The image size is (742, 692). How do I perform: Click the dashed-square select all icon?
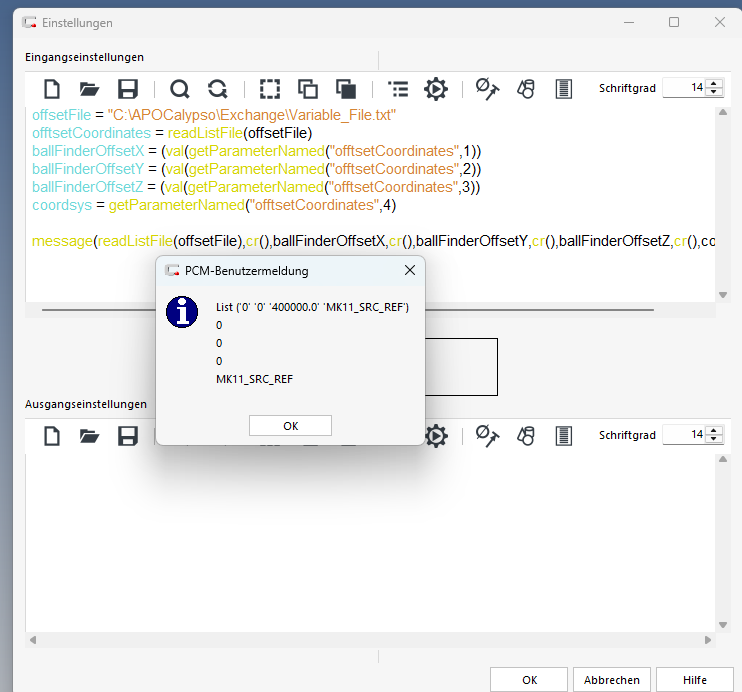tap(269, 89)
